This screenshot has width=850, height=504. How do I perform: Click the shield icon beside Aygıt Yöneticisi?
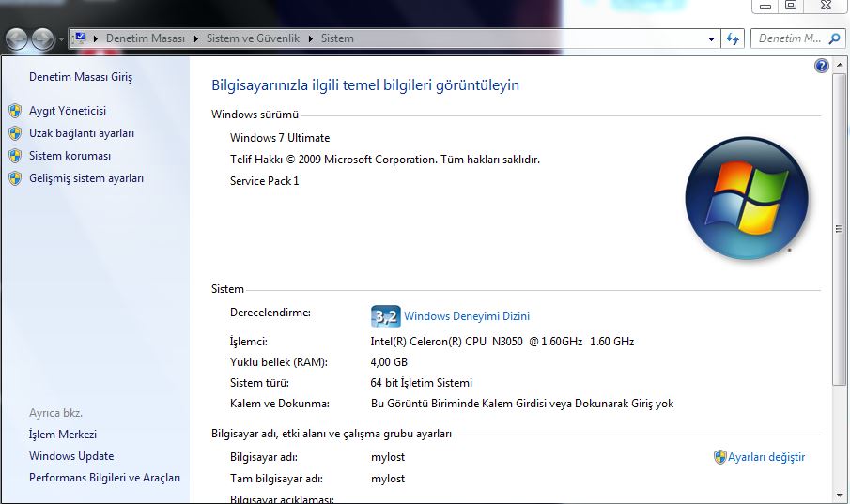pos(15,111)
